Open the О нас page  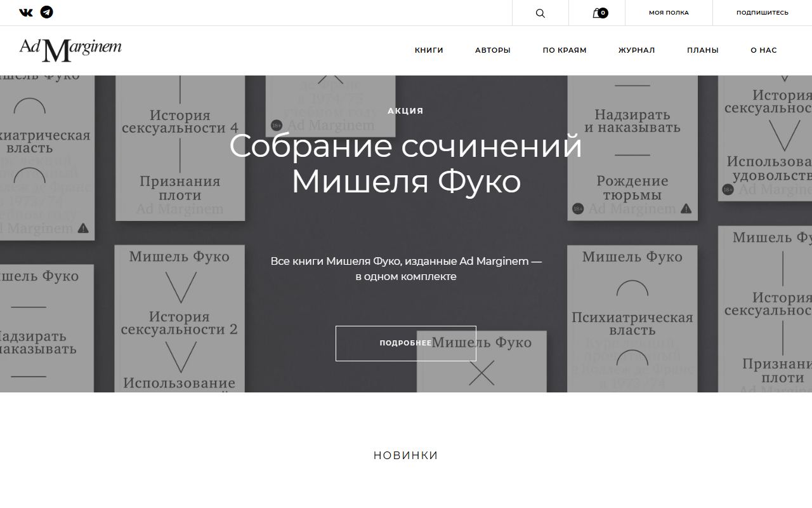click(764, 50)
